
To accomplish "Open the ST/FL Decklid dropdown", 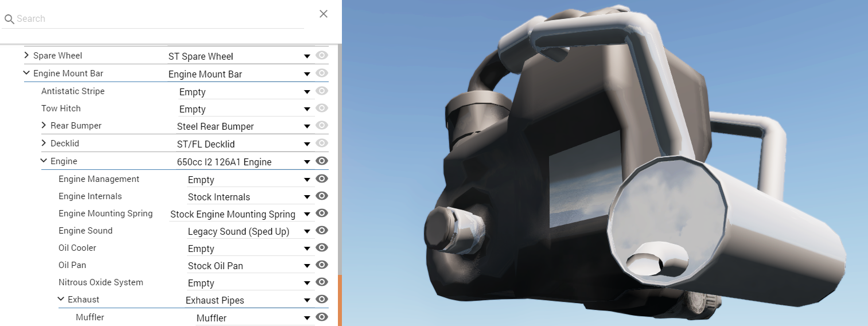I will 245,144.
